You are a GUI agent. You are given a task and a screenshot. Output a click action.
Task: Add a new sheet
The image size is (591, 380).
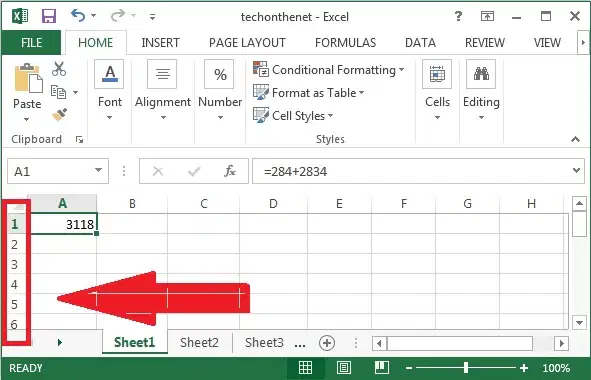[x=327, y=343]
